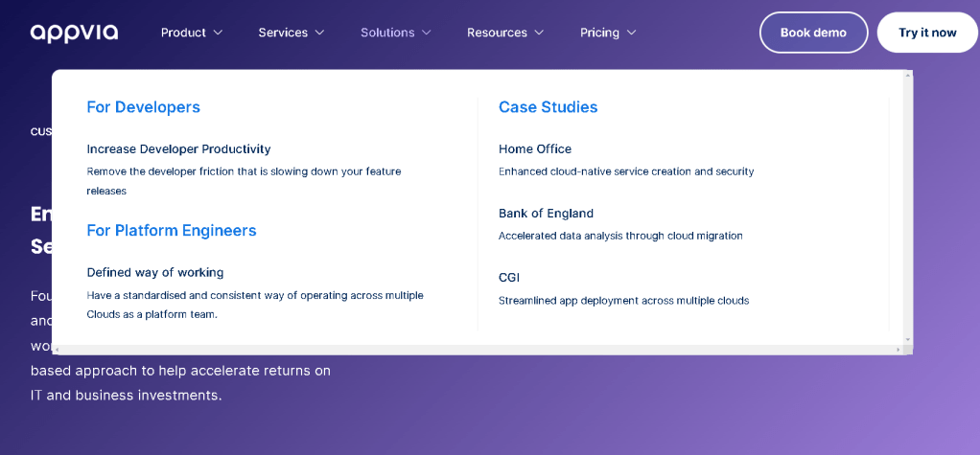The image size is (980, 455).
Task: Expand the Product chevron arrow
Action: [218, 33]
